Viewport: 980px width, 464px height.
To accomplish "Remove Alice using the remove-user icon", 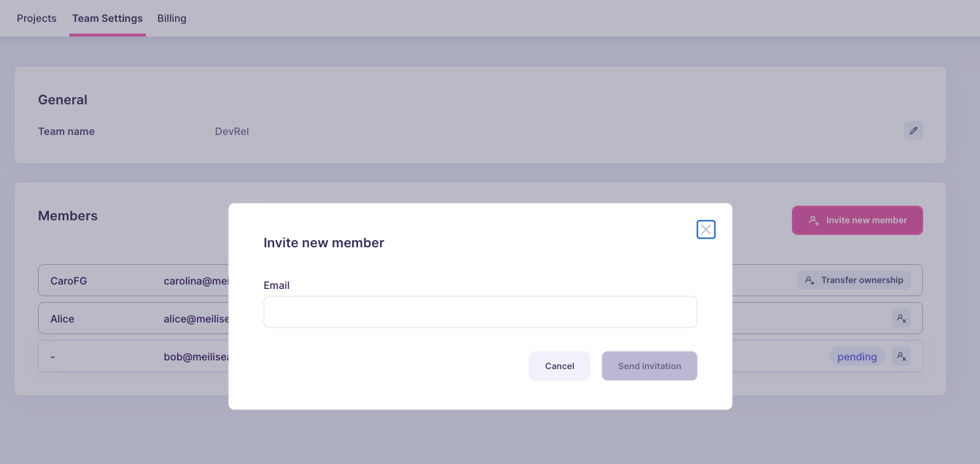I will tap(901, 319).
